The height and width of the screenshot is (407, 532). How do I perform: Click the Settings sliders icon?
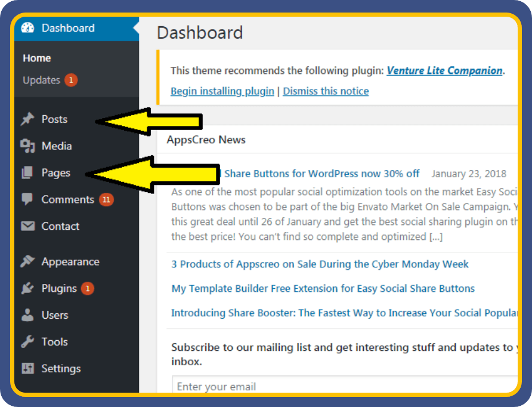[x=27, y=369]
